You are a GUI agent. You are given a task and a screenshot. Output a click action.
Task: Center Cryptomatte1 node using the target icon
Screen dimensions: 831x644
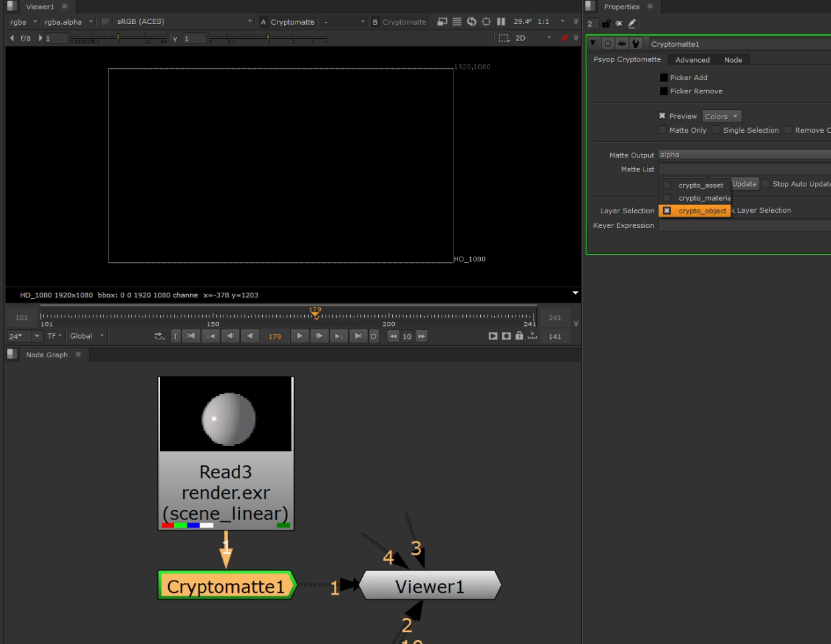pos(608,43)
